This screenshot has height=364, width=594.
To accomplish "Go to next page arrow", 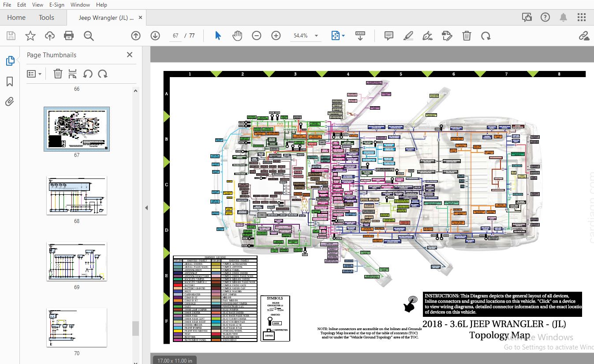I will point(155,36).
